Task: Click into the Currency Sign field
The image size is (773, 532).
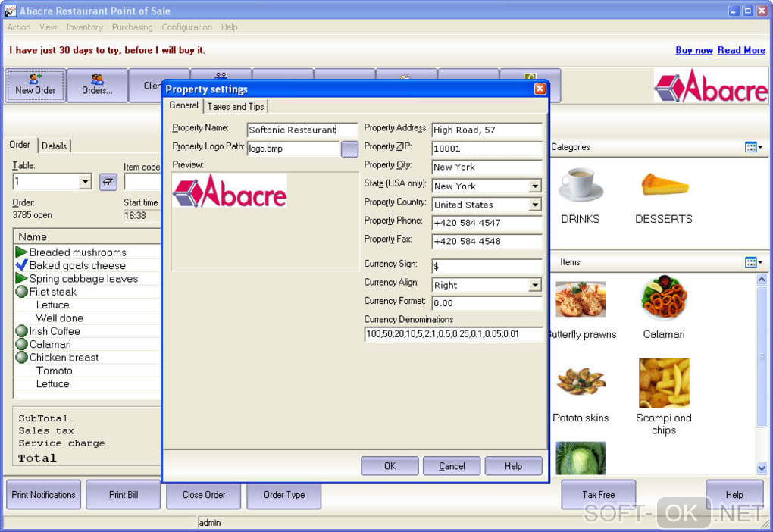Action: 487,266
